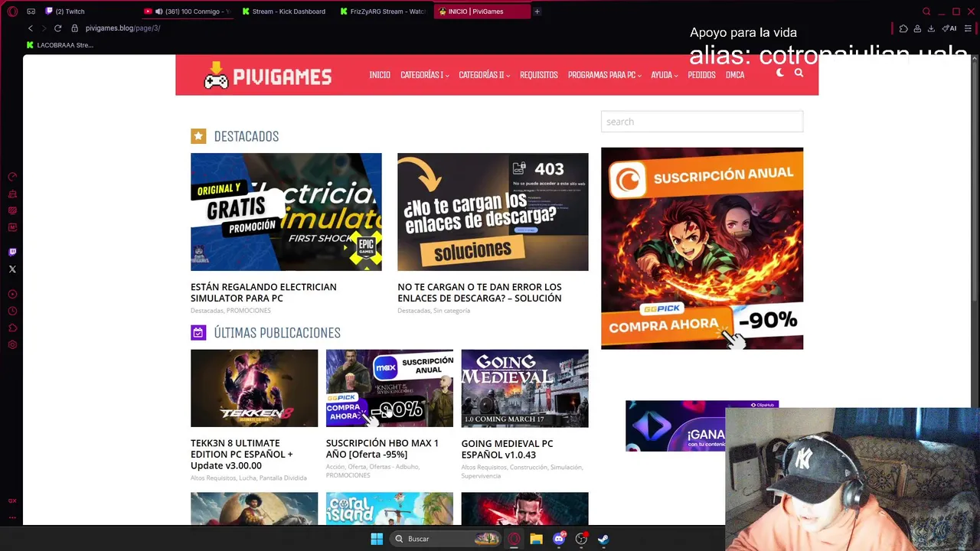Open a new browser tab with the plus button
Viewport: 980px width, 551px height.
point(537,11)
